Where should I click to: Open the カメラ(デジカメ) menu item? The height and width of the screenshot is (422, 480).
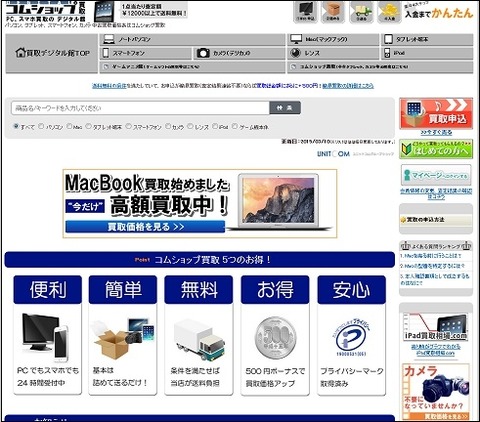click(239, 53)
